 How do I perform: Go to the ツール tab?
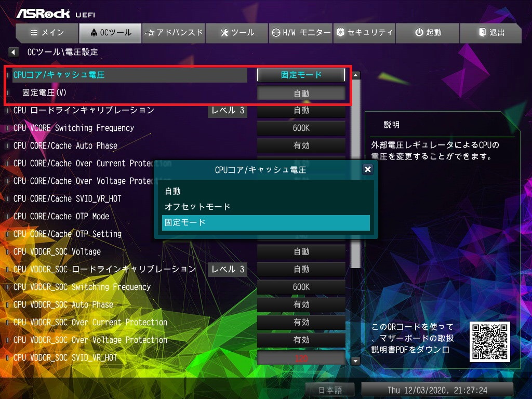(x=237, y=33)
